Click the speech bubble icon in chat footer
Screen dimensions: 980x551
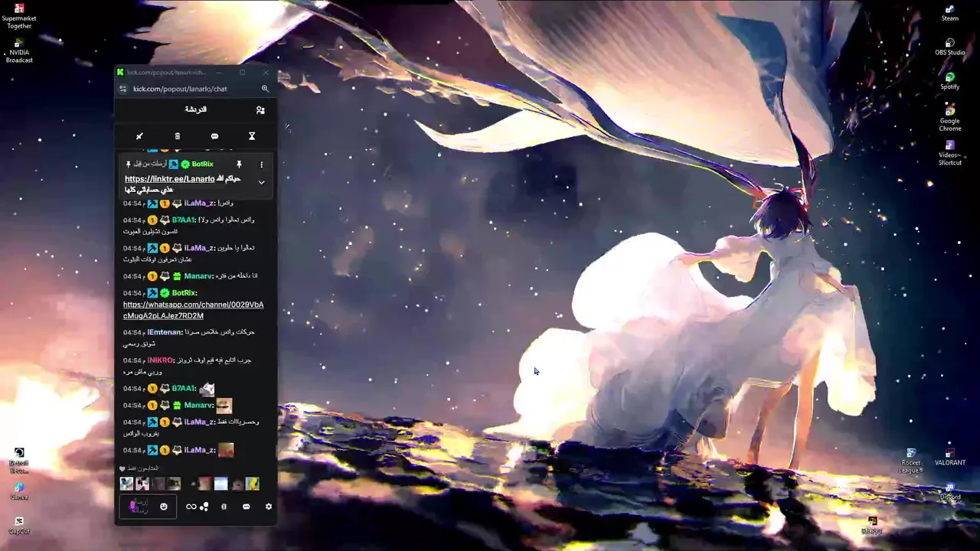pos(246,507)
